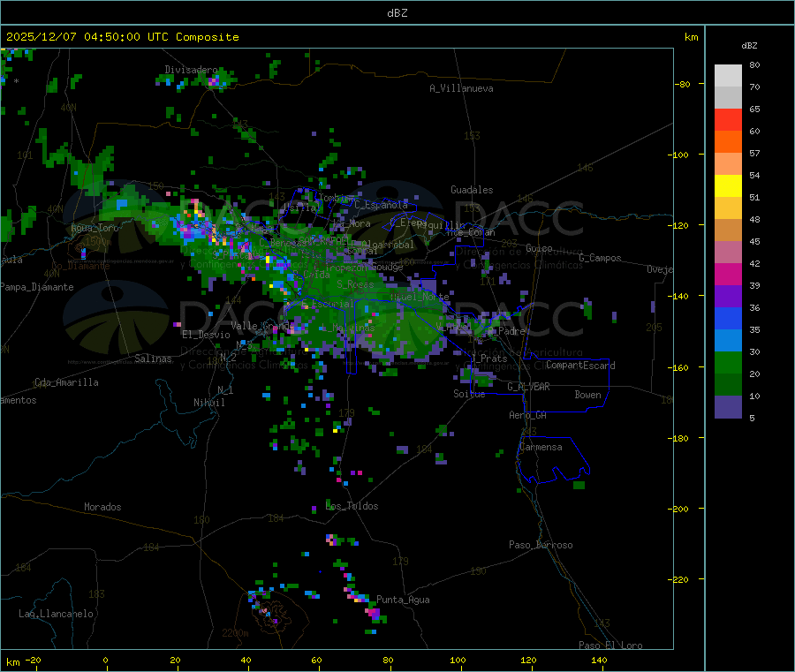This screenshot has height=672, width=795.
Task: Click the light blue 30–35 dBZ swatch
Action: [x=728, y=341]
